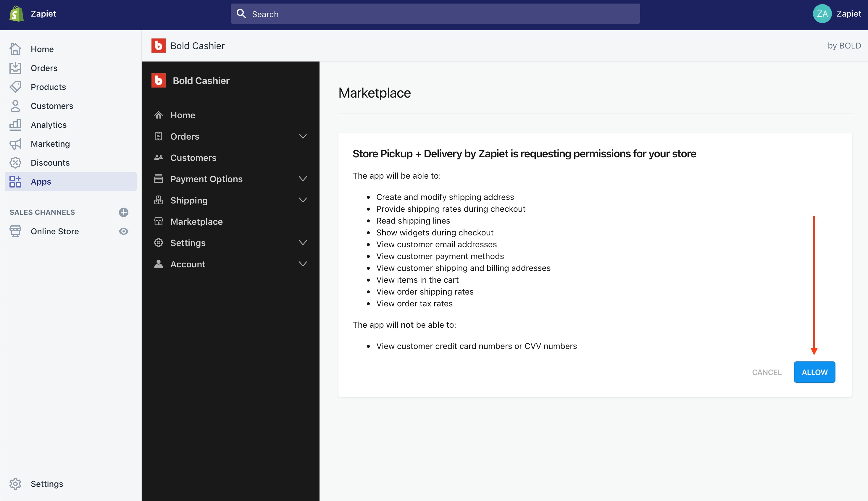The width and height of the screenshot is (868, 501).
Task: Click the Analytics bar chart icon
Action: pos(15,125)
